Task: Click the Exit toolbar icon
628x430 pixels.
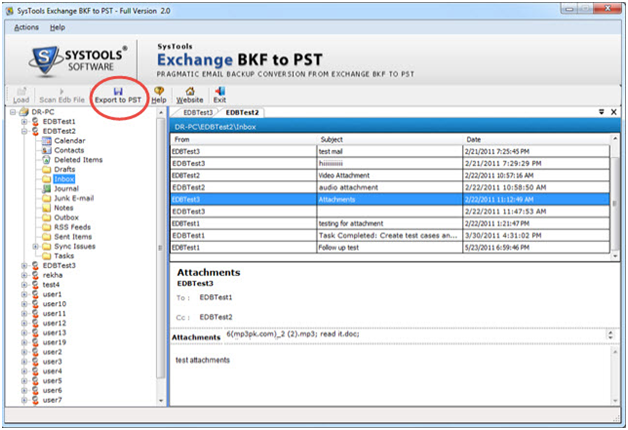Action: [220, 91]
